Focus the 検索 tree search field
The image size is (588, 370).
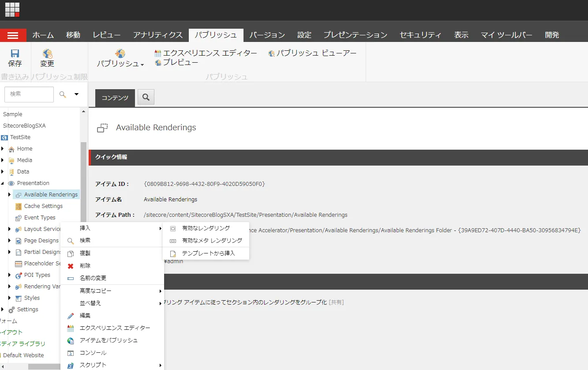pos(29,94)
